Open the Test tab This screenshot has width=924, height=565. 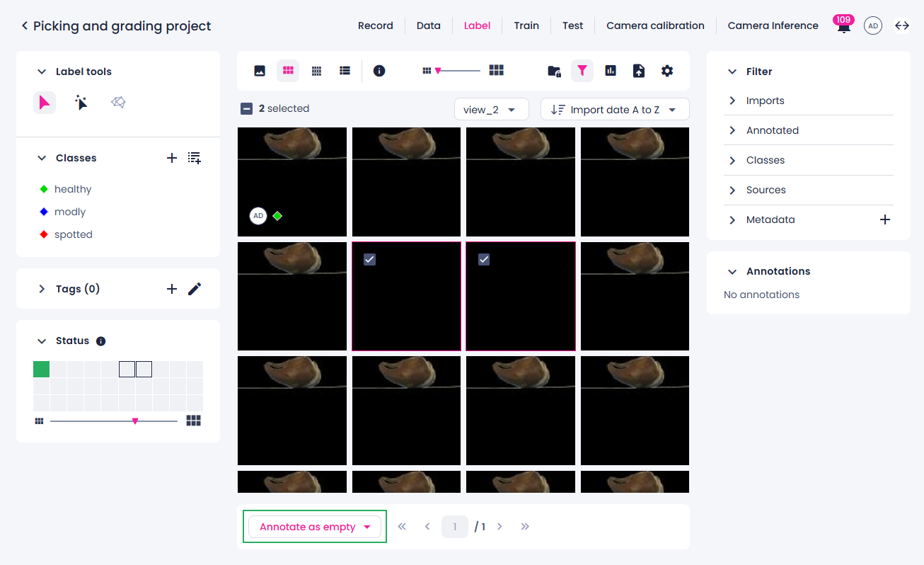572,25
